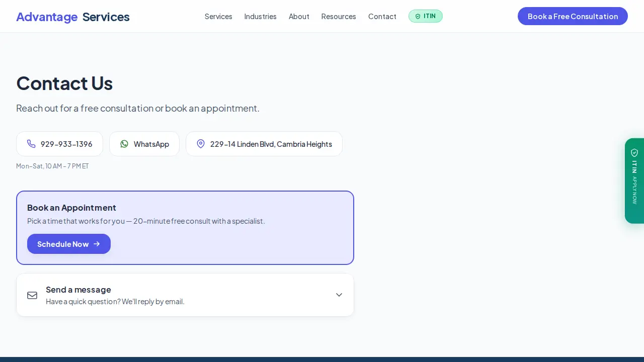
Task: Open the Services nav menu
Action: (218, 17)
